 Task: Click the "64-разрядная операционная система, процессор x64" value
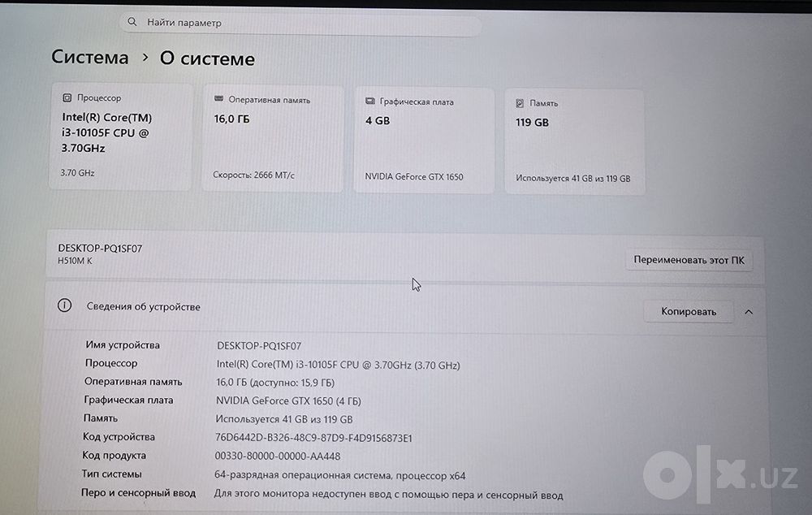point(339,475)
